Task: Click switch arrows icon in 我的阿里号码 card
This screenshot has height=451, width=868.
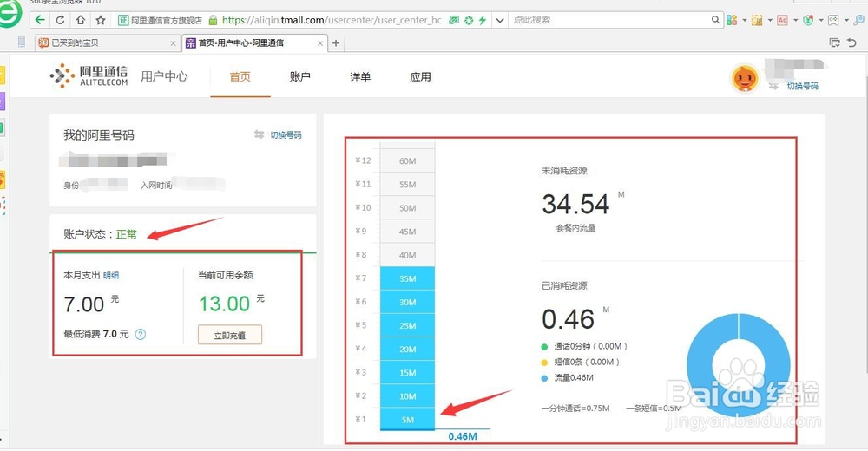Action: click(259, 134)
